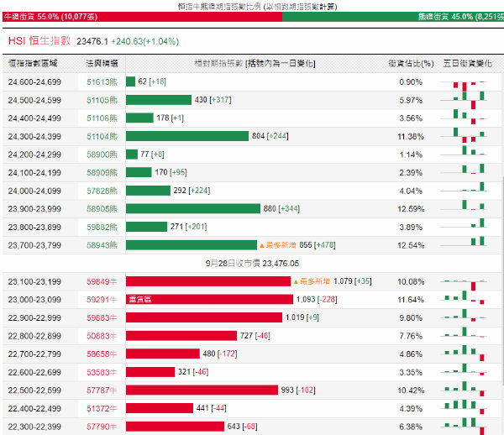Click the 10.42% street share value
504x435 pixels.
point(411,390)
